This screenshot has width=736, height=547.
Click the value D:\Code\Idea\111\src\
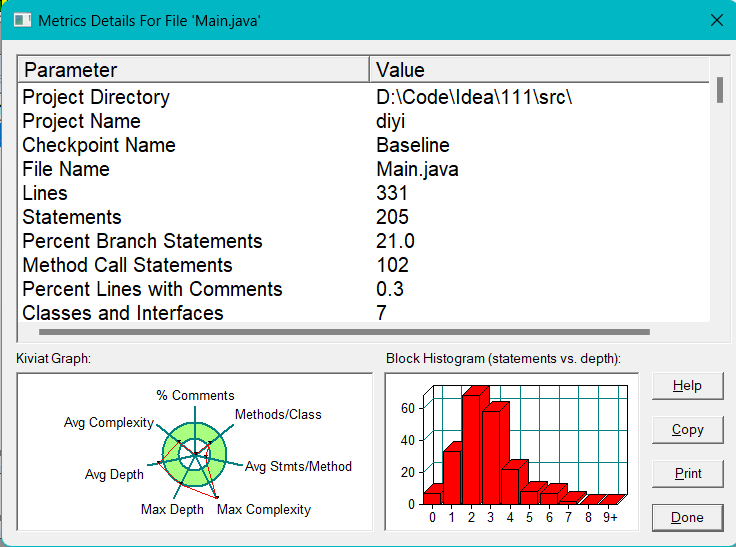pos(474,97)
